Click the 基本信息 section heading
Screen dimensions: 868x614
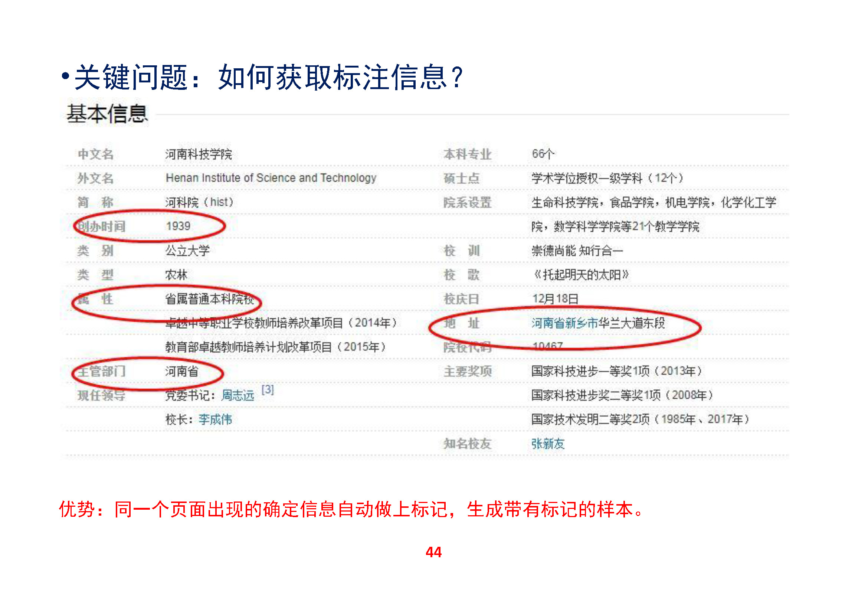click(107, 114)
